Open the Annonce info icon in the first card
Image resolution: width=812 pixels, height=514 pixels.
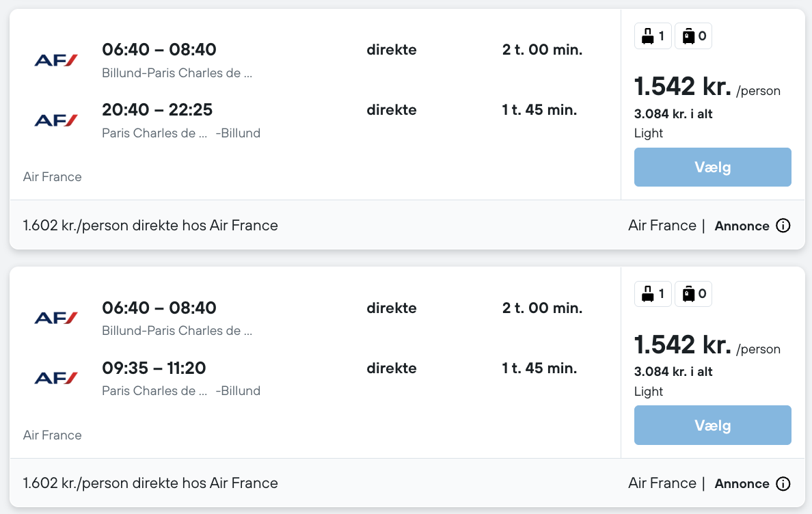pyautogui.click(x=783, y=226)
